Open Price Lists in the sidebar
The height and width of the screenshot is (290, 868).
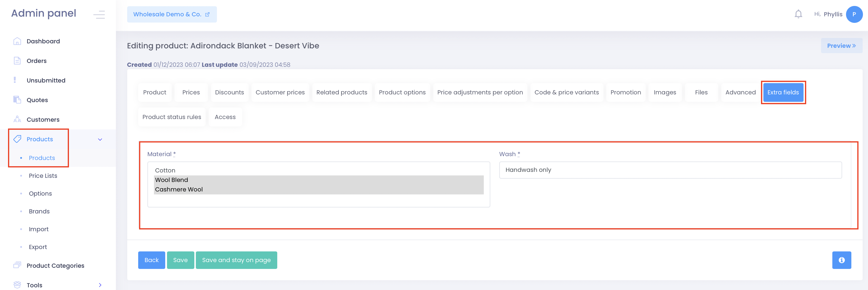click(43, 176)
